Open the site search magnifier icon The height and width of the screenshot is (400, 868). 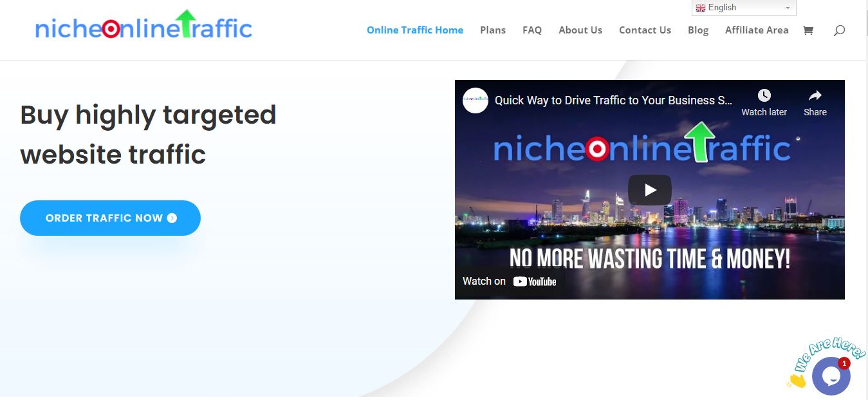pos(839,30)
